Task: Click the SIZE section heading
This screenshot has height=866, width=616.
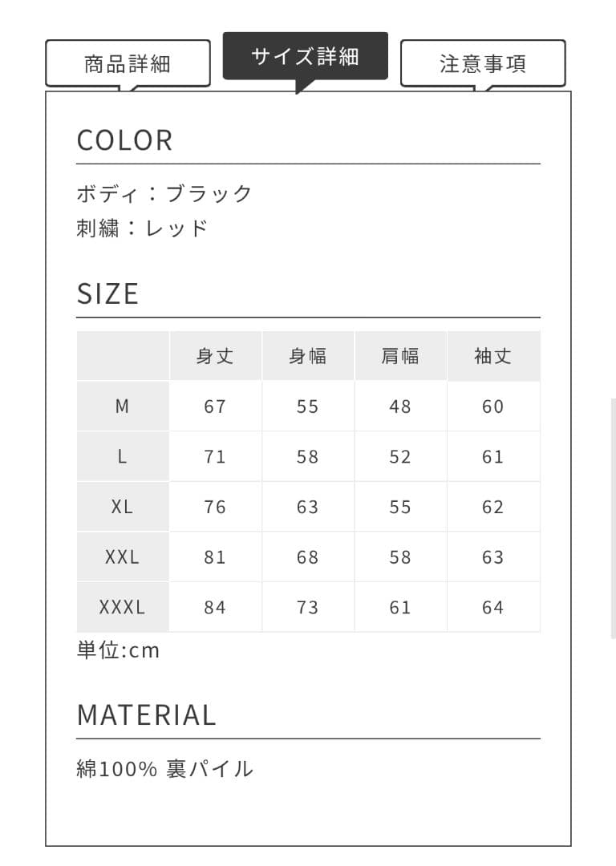Action: coord(107,293)
